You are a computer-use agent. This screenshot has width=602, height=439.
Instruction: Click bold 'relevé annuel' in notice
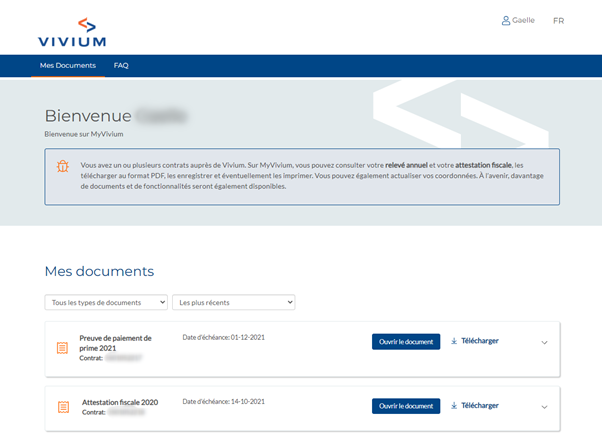click(x=406, y=165)
